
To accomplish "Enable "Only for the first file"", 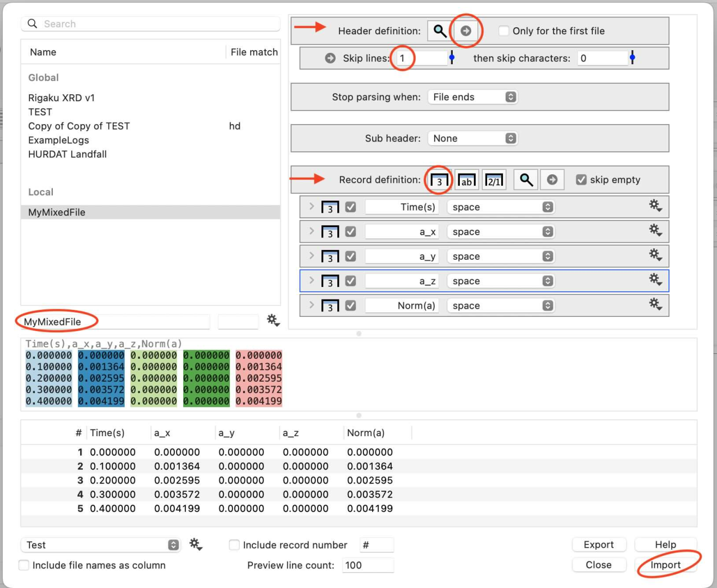I will [x=503, y=31].
